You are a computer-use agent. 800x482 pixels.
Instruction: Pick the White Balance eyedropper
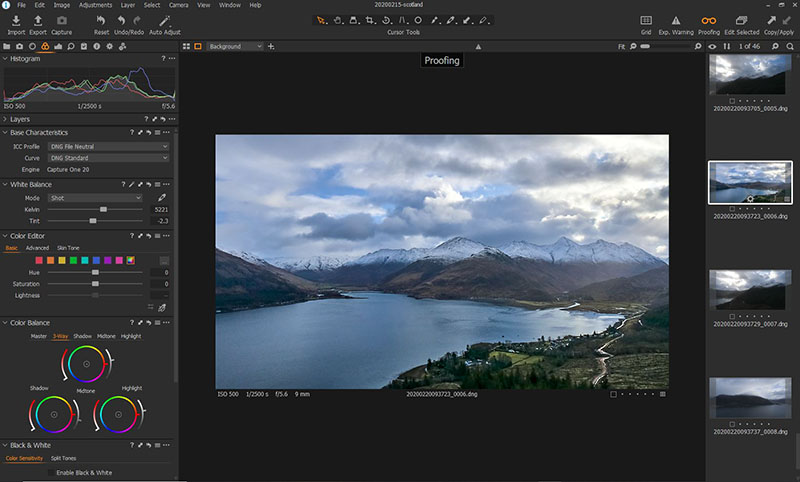point(162,198)
